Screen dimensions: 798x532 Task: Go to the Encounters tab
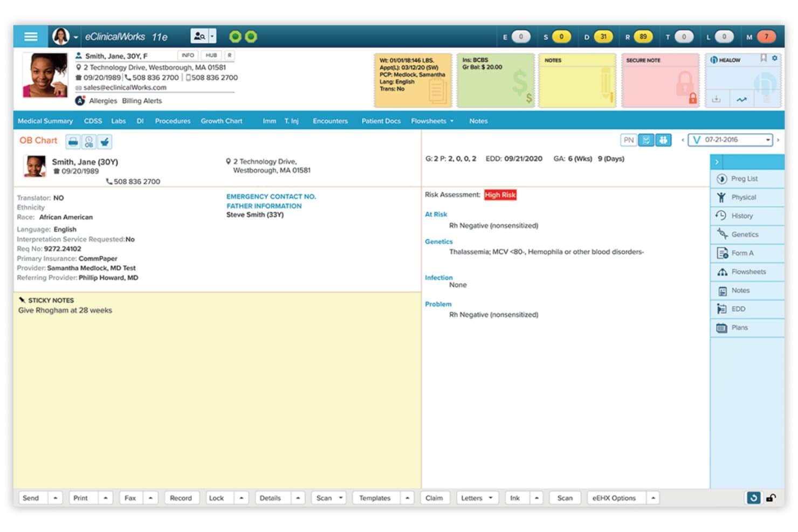(331, 121)
